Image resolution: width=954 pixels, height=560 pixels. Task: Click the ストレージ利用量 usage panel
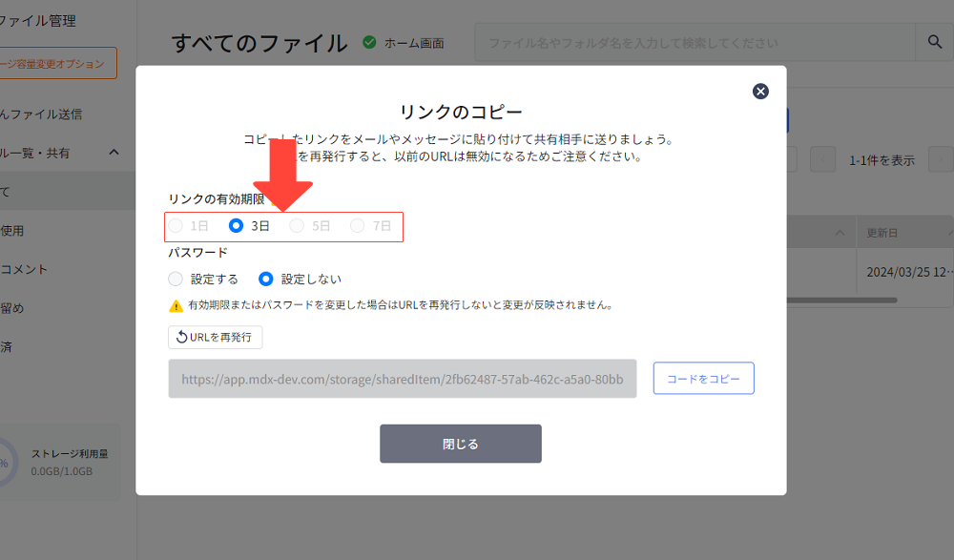tap(59, 463)
